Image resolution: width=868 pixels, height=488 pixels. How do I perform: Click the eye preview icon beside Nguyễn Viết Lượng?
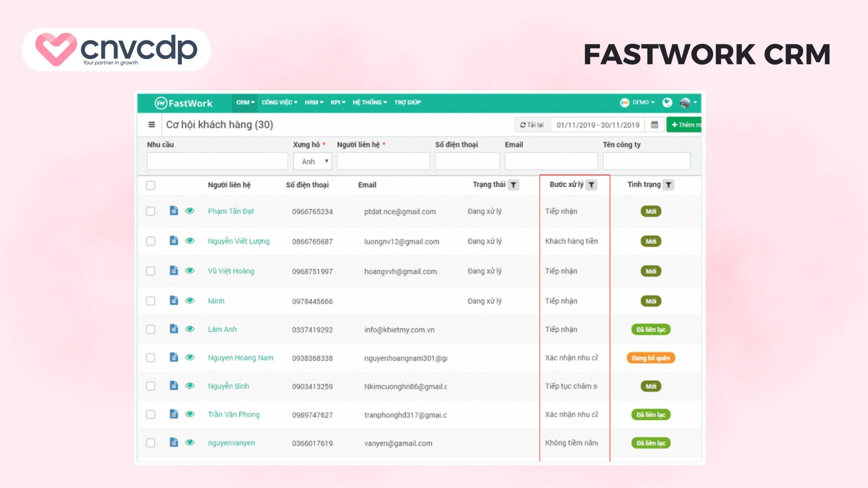tap(190, 240)
